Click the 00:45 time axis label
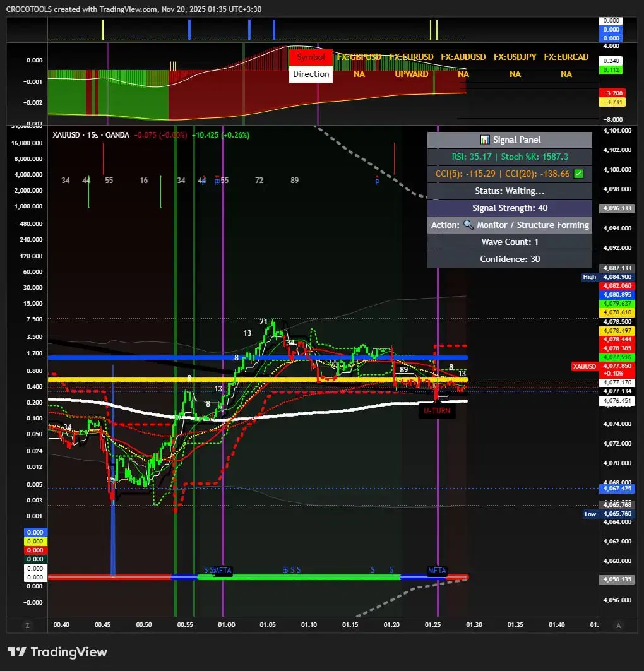 [x=103, y=625]
